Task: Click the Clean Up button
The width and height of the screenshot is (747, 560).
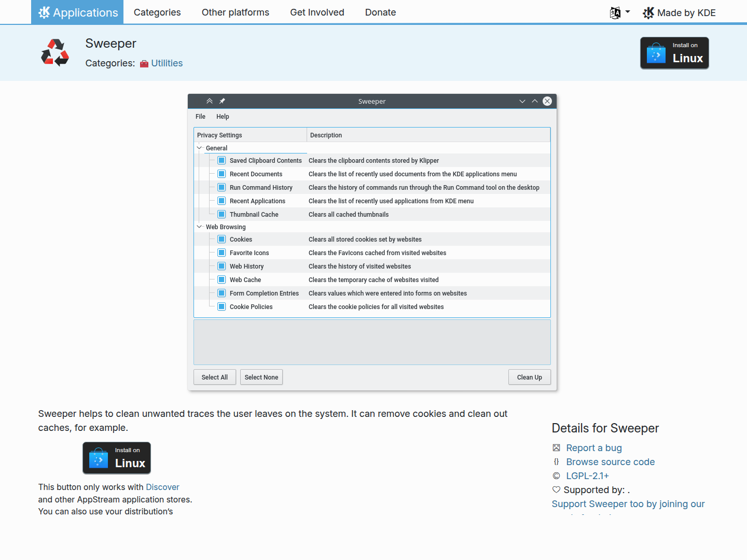Action: tap(530, 377)
